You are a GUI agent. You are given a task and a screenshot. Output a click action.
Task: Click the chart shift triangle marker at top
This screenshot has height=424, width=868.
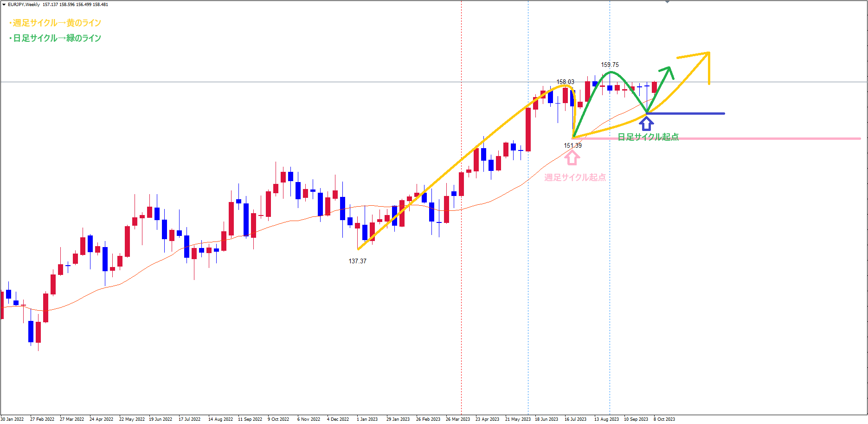pos(667,2)
